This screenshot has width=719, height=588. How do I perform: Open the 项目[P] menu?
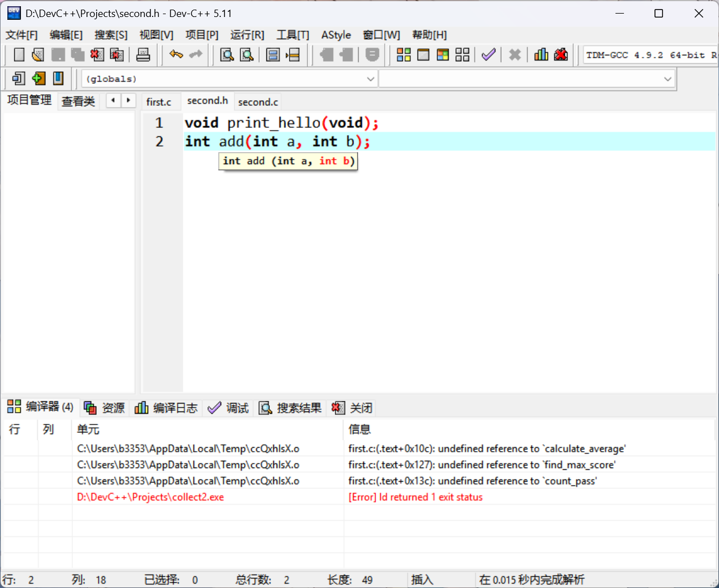point(202,35)
